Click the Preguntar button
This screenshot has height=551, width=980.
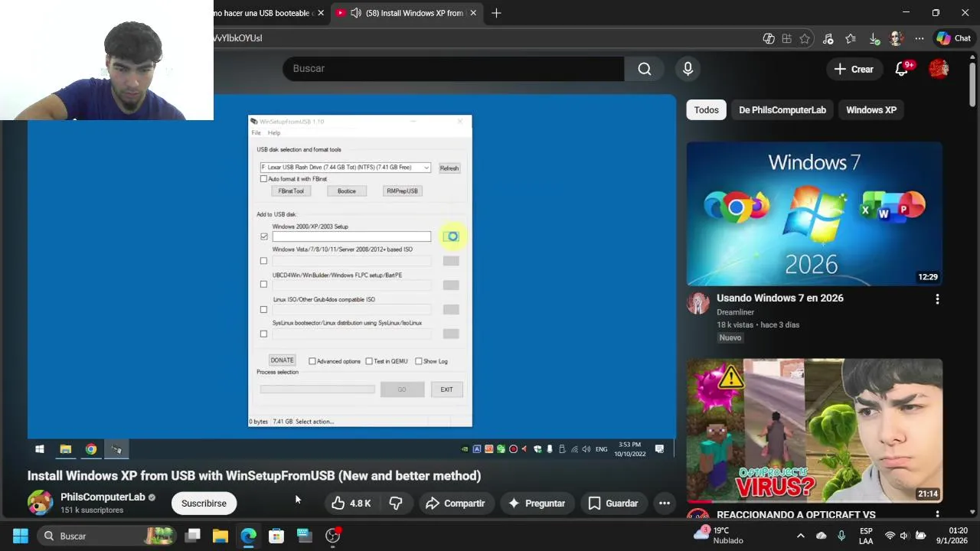(537, 504)
